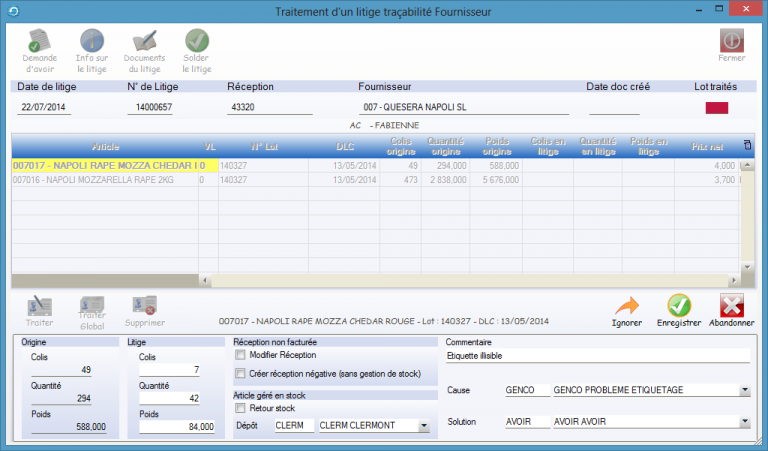Click the DLC column header
Image resolution: width=768 pixels, height=451 pixels.
point(345,145)
